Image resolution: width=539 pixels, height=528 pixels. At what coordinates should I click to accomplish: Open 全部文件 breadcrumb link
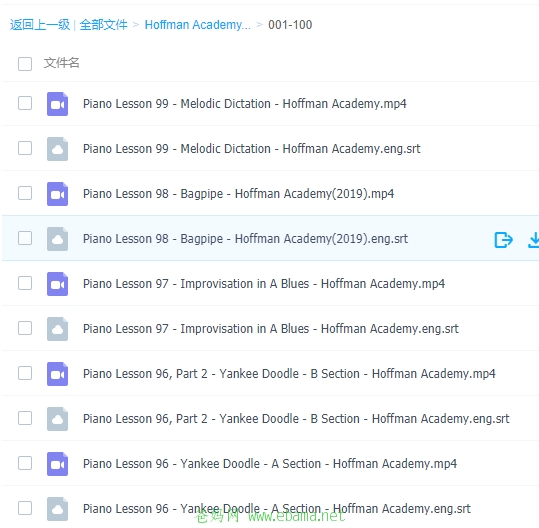(x=103, y=25)
